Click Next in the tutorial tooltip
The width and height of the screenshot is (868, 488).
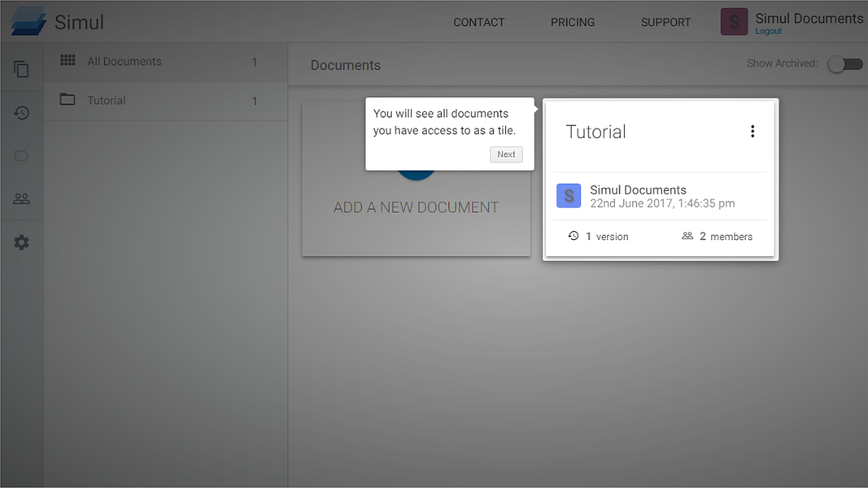tap(506, 155)
